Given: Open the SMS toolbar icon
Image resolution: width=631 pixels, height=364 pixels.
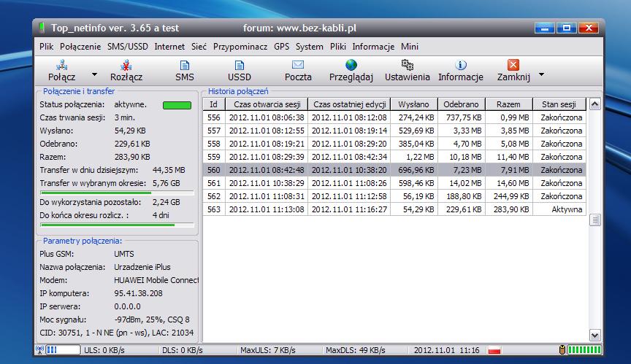Looking at the screenshot, I should [185, 66].
